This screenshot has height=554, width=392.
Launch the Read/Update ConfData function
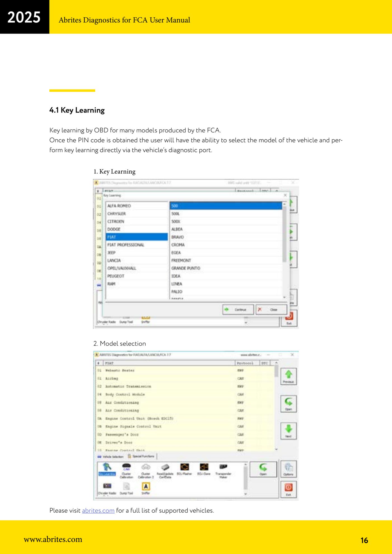click(x=165, y=471)
